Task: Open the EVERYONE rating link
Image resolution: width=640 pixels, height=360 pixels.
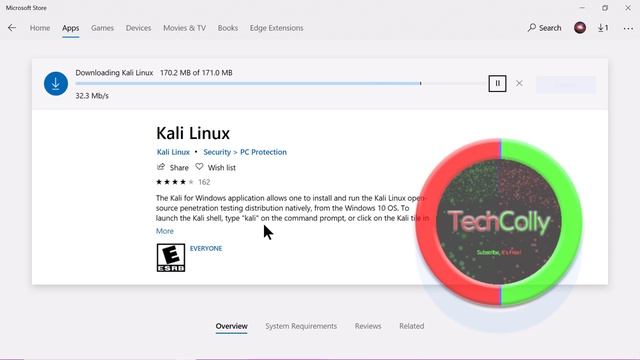Action: [206, 248]
